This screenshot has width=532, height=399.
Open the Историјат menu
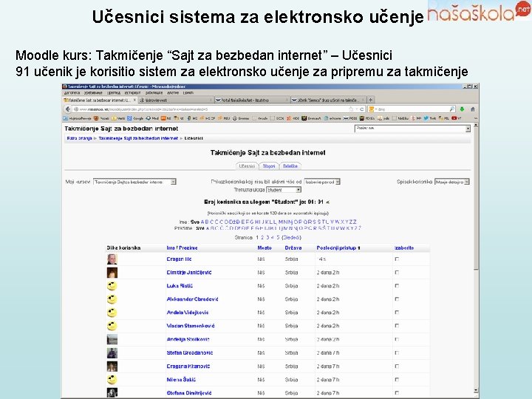click(133, 92)
